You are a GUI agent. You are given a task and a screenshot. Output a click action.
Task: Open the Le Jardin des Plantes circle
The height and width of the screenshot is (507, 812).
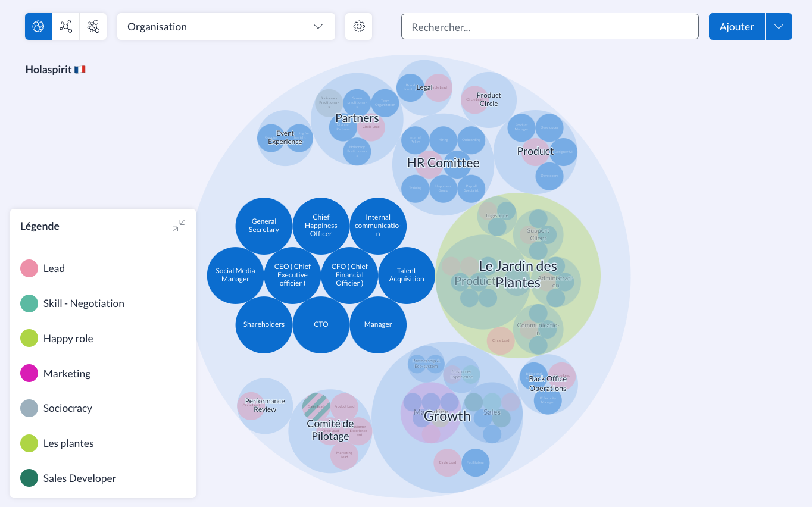coord(518,274)
